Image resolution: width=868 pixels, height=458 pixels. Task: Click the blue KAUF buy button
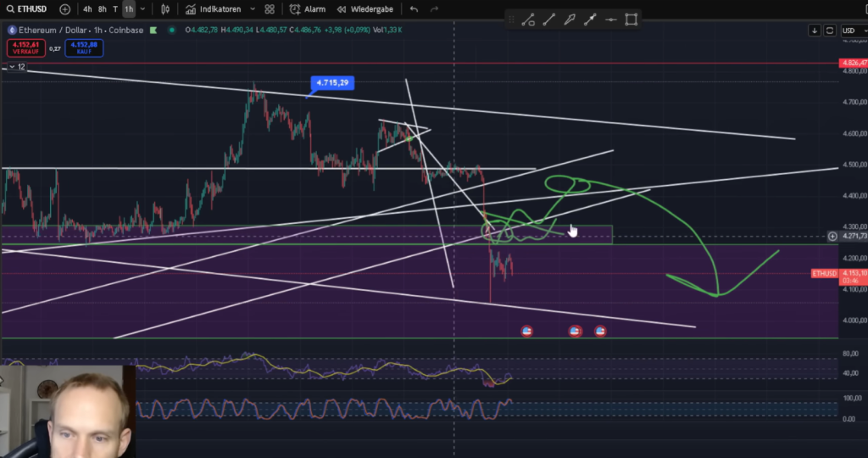click(x=84, y=48)
